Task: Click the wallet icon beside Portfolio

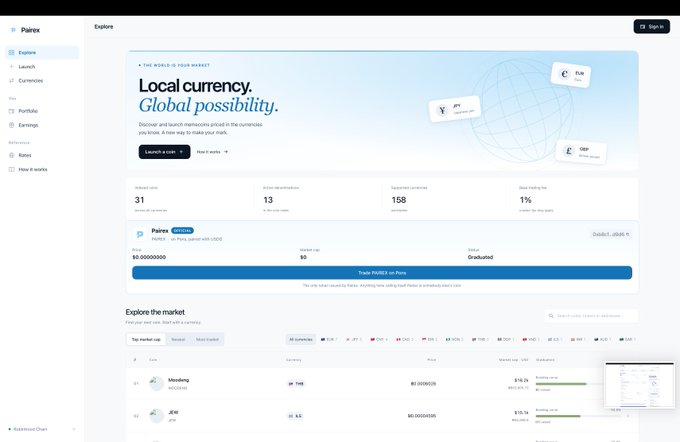Action: [12, 111]
